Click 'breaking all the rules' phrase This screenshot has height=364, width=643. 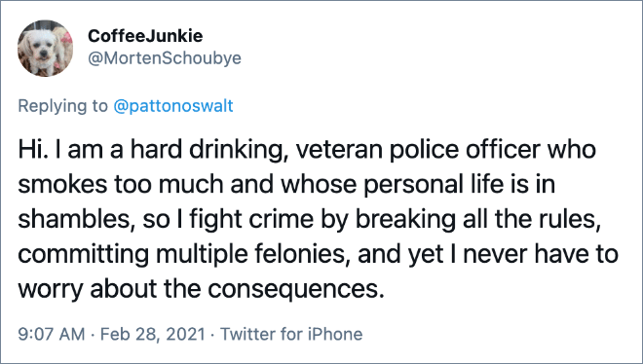click(x=474, y=220)
